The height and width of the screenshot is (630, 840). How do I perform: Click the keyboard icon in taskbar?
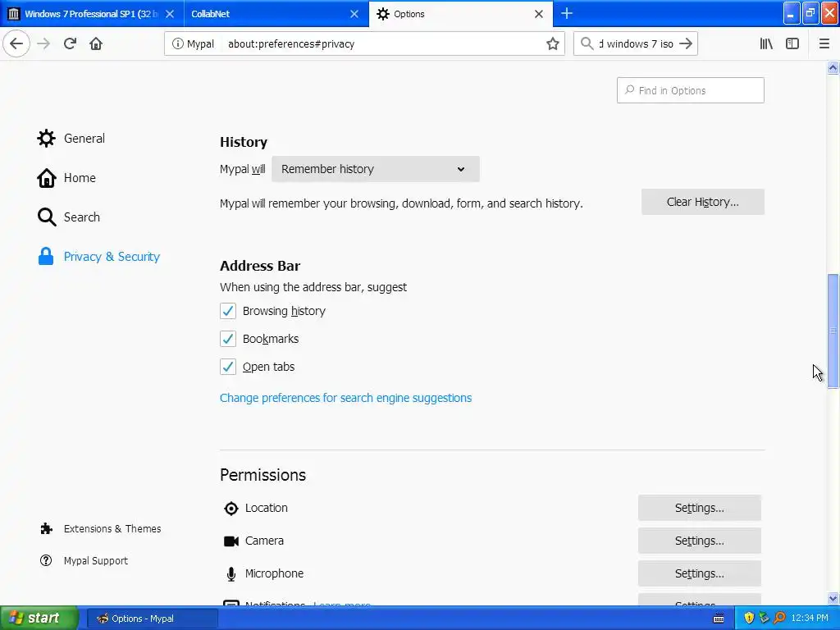pyautogui.click(x=719, y=619)
